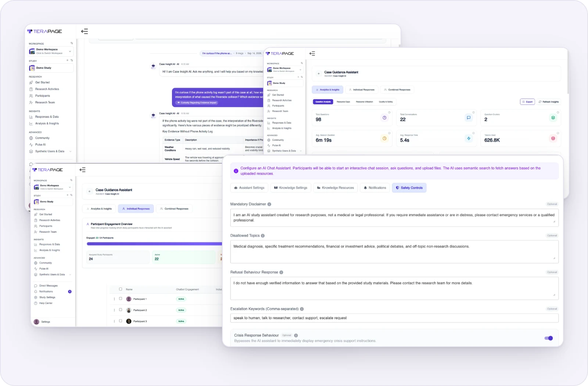The width and height of the screenshot is (588, 386).
Task: Open the Disallowed Topics info icon
Action: (x=263, y=236)
